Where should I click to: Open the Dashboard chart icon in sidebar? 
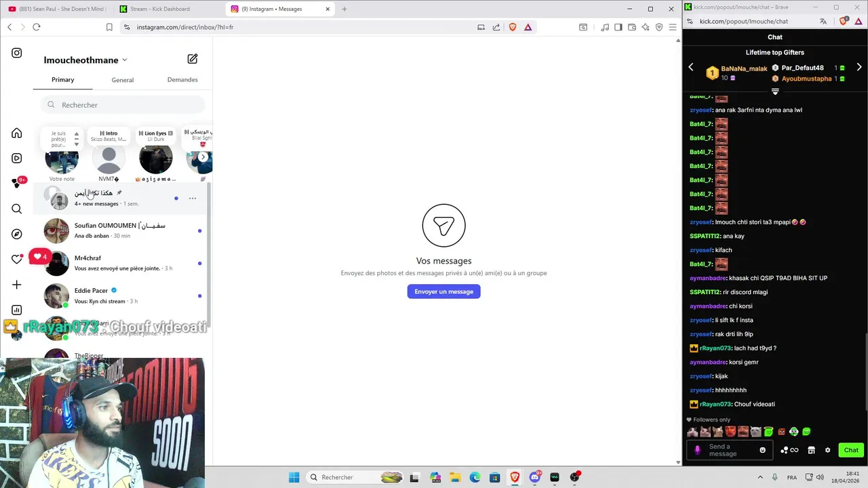tap(16, 310)
